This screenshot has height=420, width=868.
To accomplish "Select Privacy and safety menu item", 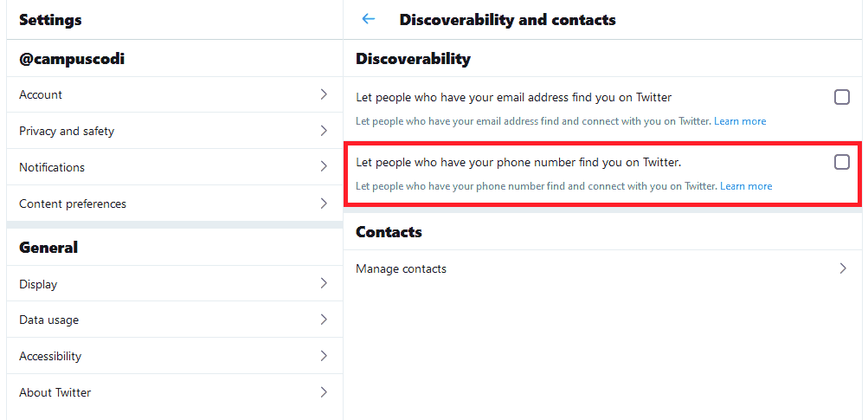I will [x=67, y=131].
